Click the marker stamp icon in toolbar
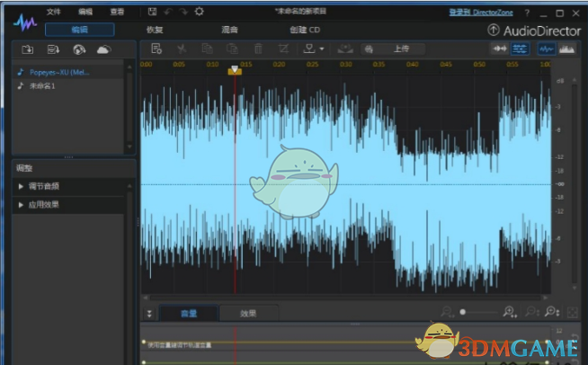 309,49
